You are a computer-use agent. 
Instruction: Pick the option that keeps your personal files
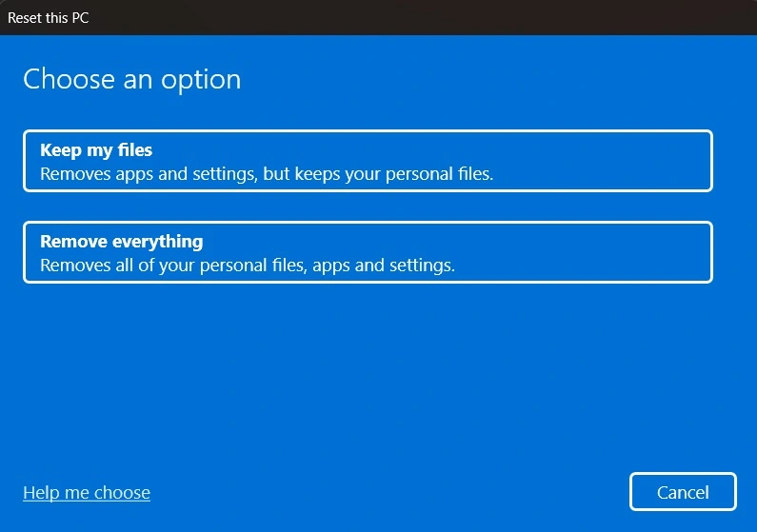tap(368, 161)
